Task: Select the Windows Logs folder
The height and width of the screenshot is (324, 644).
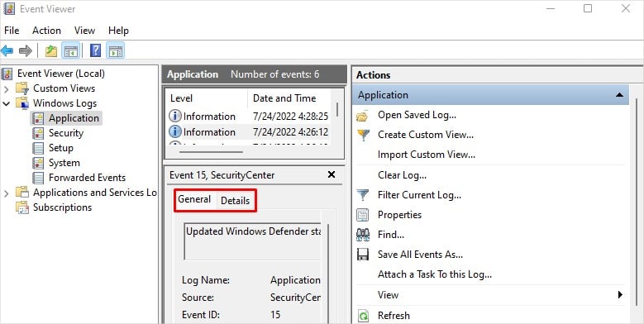Action: (x=64, y=103)
